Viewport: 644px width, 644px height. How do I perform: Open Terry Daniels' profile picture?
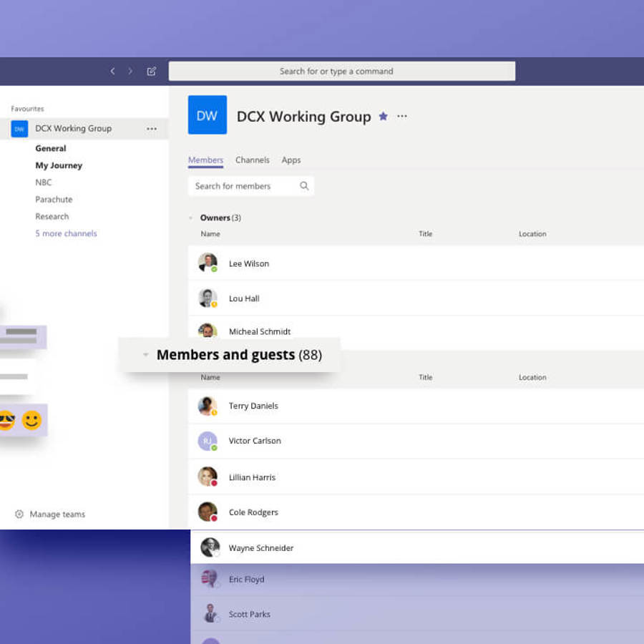208,406
